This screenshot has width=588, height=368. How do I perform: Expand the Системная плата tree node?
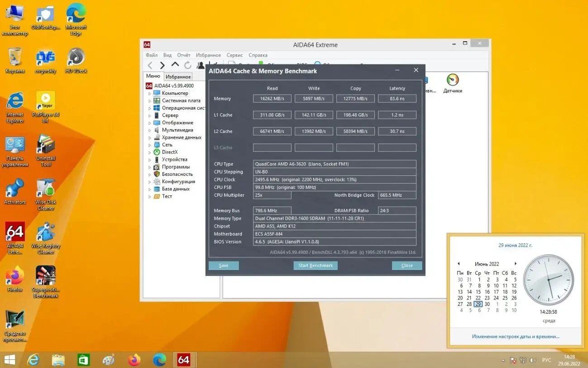(150, 101)
